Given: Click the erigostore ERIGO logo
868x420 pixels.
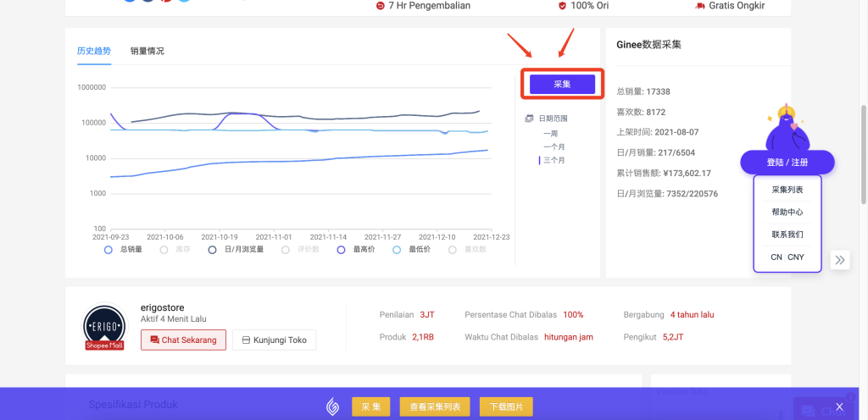Looking at the screenshot, I should (104, 325).
